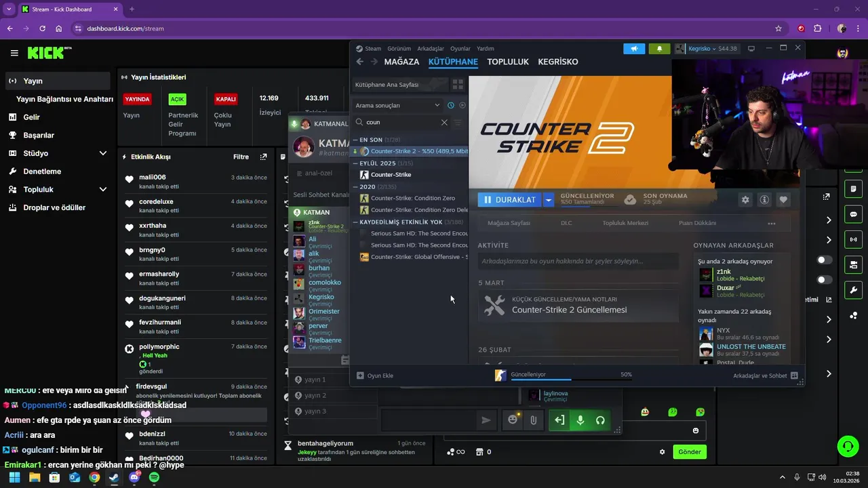868x488 pixels.
Task: Mute the microphone in Steam voice chat
Action: pyautogui.click(x=580, y=420)
